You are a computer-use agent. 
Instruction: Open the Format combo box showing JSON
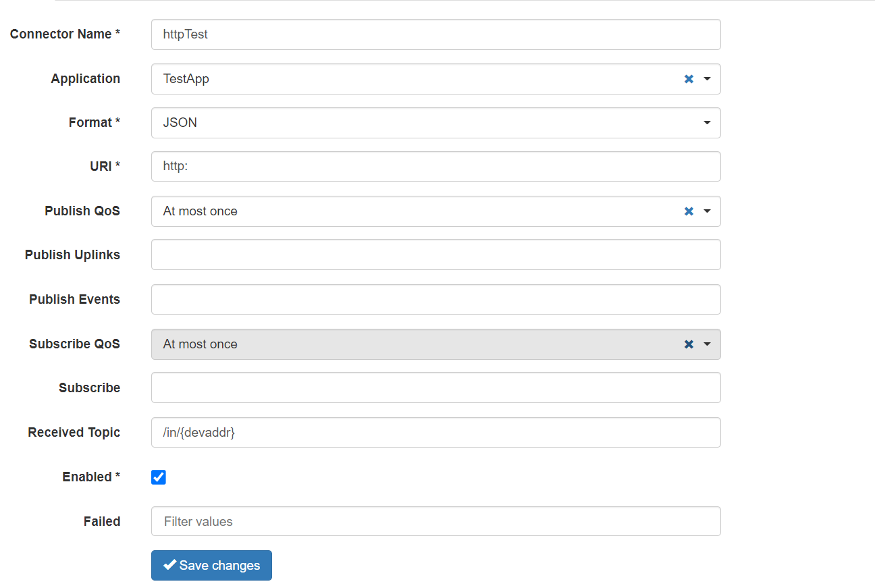435,123
